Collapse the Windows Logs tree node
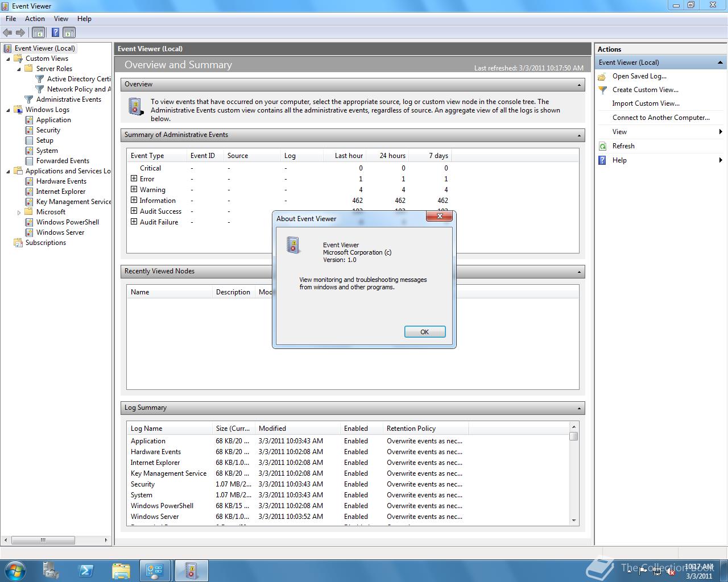 click(8, 110)
